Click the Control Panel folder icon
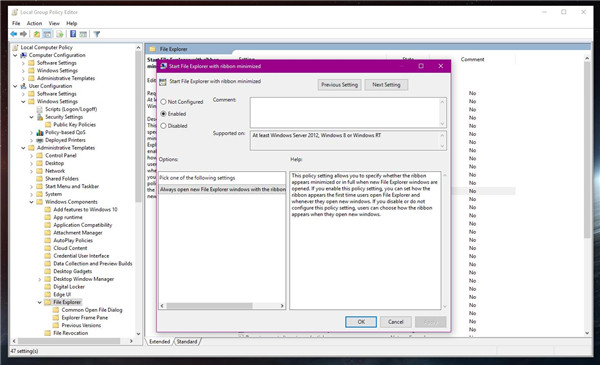Viewport: 600px width, 365px height. coord(40,155)
